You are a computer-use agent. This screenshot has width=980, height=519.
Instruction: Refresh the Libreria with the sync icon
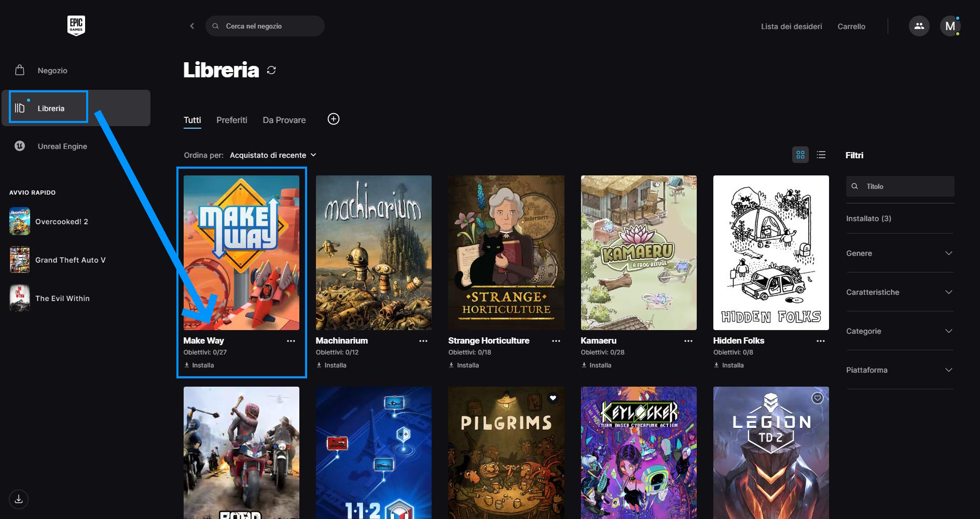tap(271, 70)
